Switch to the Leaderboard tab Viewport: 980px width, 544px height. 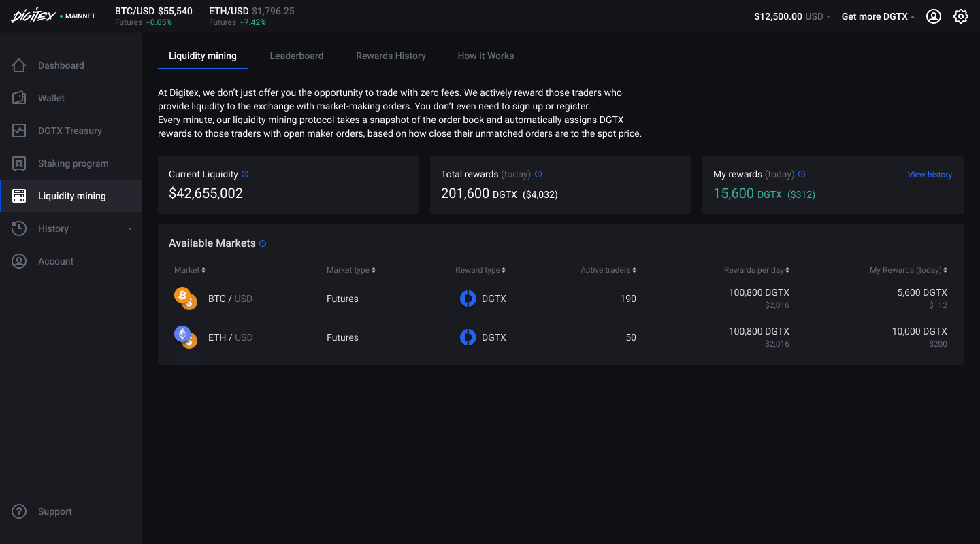point(297,56)
